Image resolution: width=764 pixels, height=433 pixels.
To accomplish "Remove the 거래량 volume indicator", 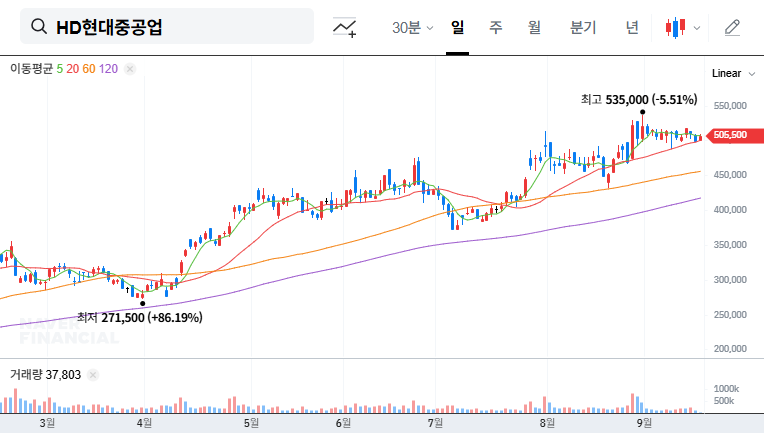I will (x=93, y=375).
